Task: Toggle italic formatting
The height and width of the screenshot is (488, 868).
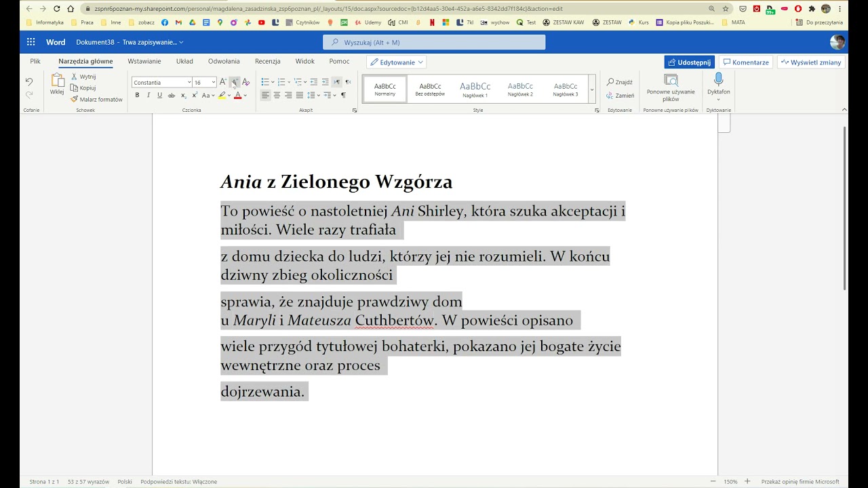Action: (x=149, y=96)
